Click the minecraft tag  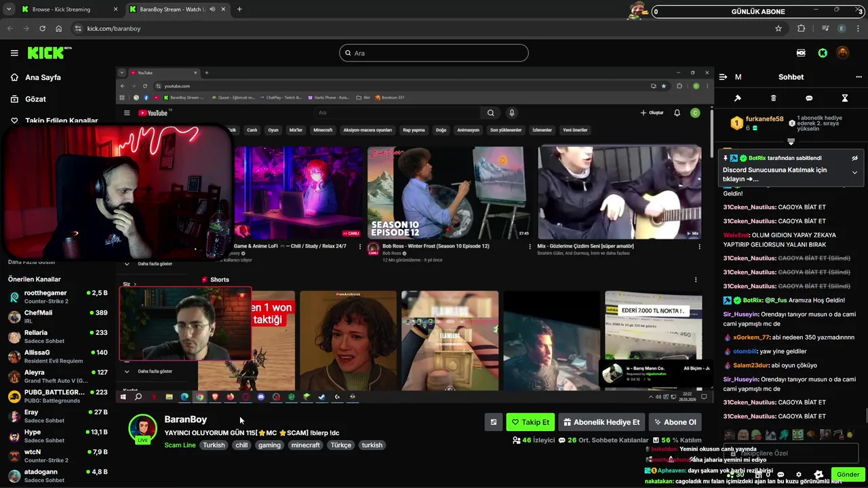point(305,445)
